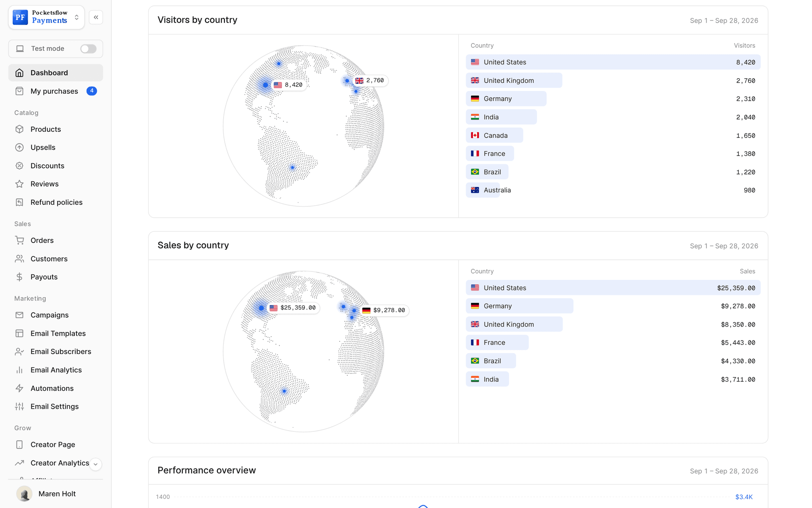Click the 8,420 US label on visitors globe
The height and width of the screenshot is (508, 812).
pyautogui.click(x=289, y=85)
